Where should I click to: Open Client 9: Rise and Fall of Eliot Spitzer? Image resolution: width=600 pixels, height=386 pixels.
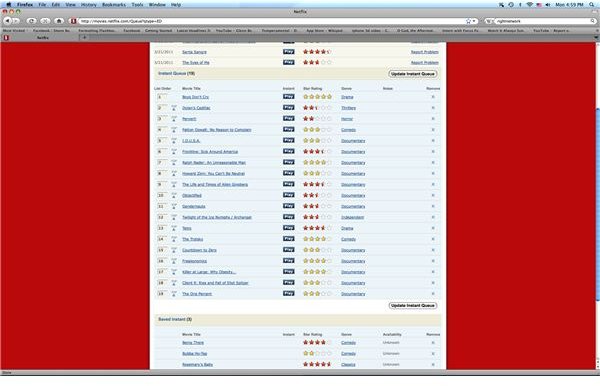click(215, 283)
